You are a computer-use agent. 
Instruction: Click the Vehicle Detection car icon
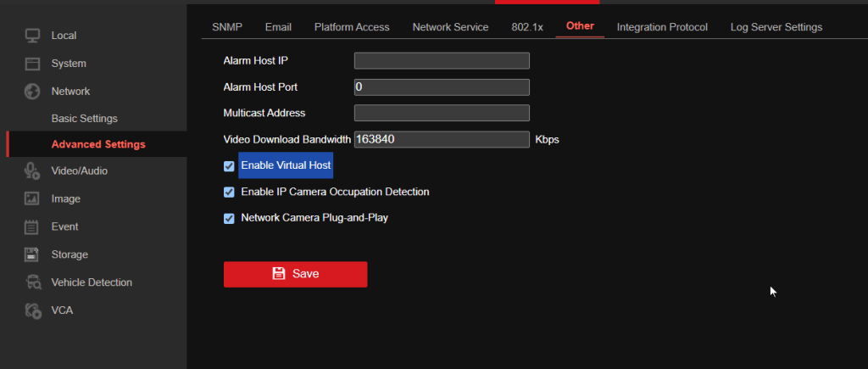pyautogui.click(x=32, y=282)
